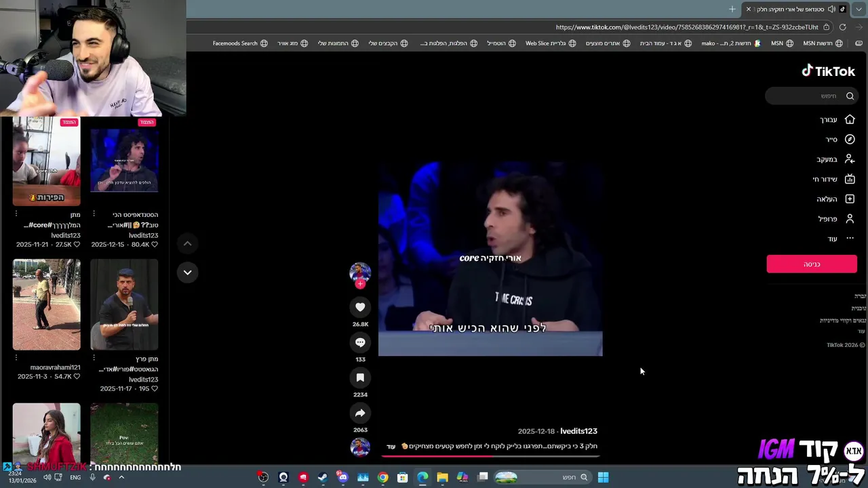Image resolution: width=868 pixels, height=488 pixels.
Task: Open the Following (במעקב) item
Action: 835,159
